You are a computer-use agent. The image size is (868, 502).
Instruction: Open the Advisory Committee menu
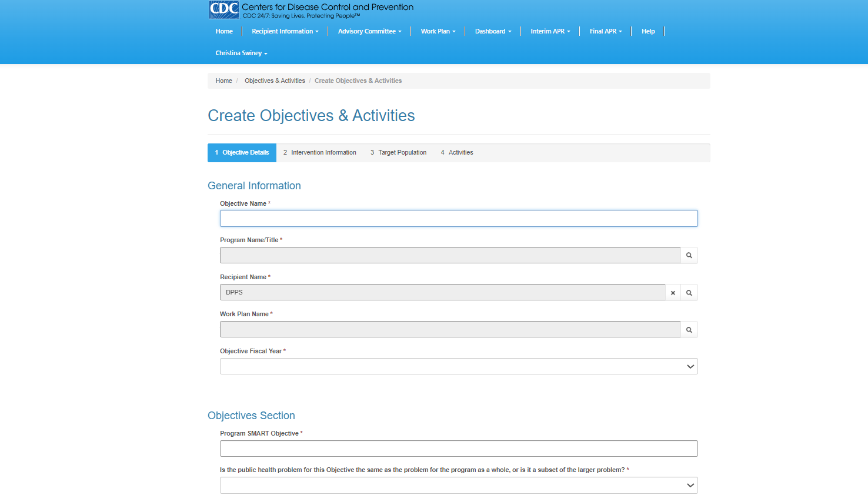[369, 32]
